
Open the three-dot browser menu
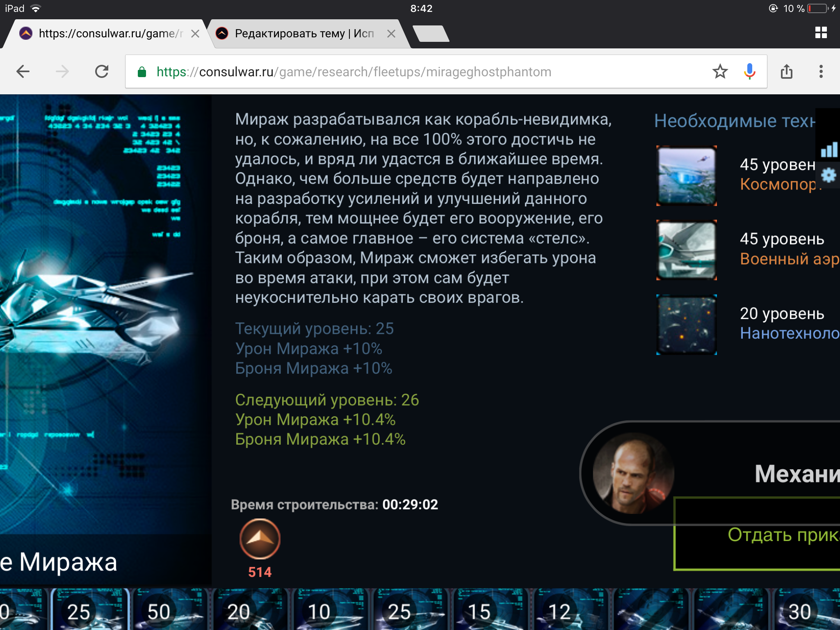(821, 72)
